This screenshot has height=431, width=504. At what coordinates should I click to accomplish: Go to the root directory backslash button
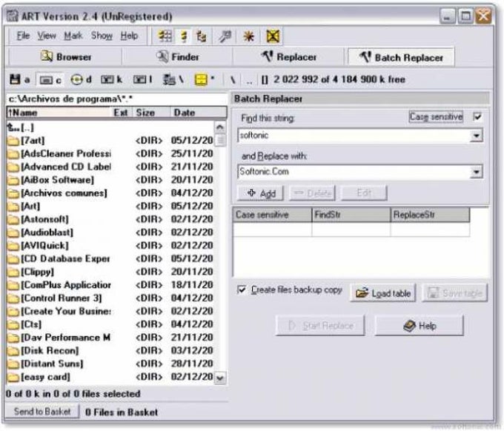point(233,80)
